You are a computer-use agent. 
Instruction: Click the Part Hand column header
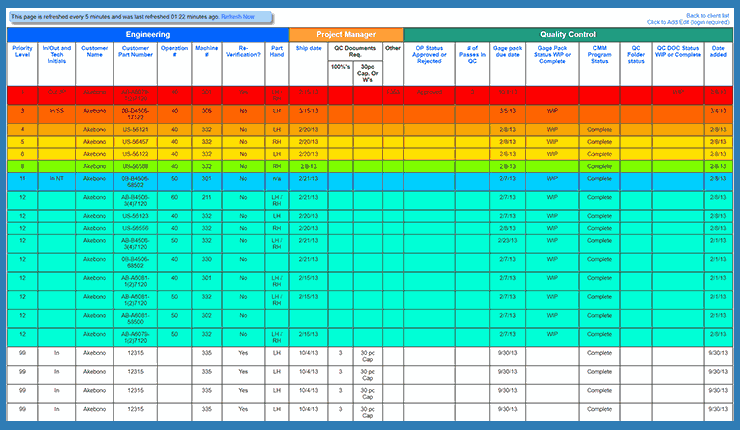click(277, 51)
